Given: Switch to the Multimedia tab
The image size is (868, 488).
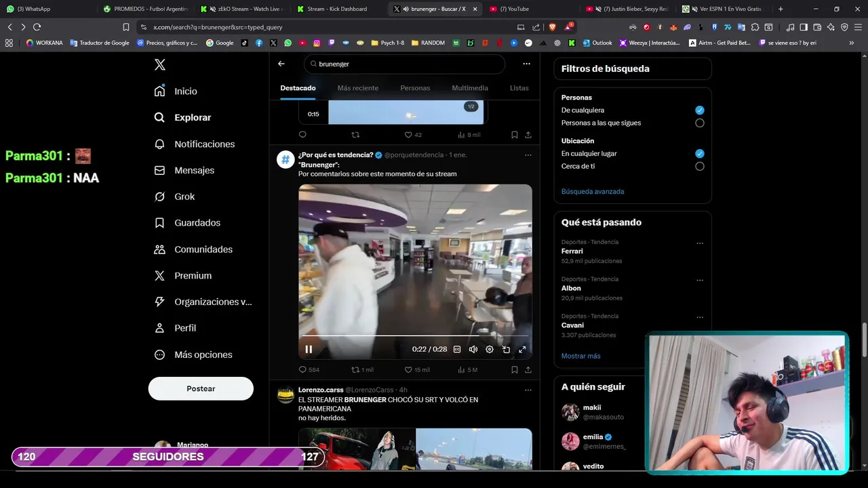Looking at the screenshot, I should (x=470, y=88).
